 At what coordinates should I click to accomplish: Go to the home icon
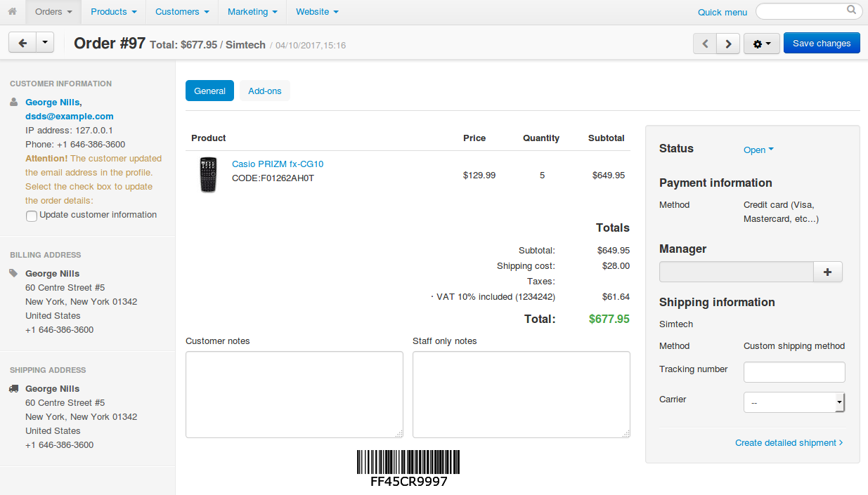tap(12, 11)
